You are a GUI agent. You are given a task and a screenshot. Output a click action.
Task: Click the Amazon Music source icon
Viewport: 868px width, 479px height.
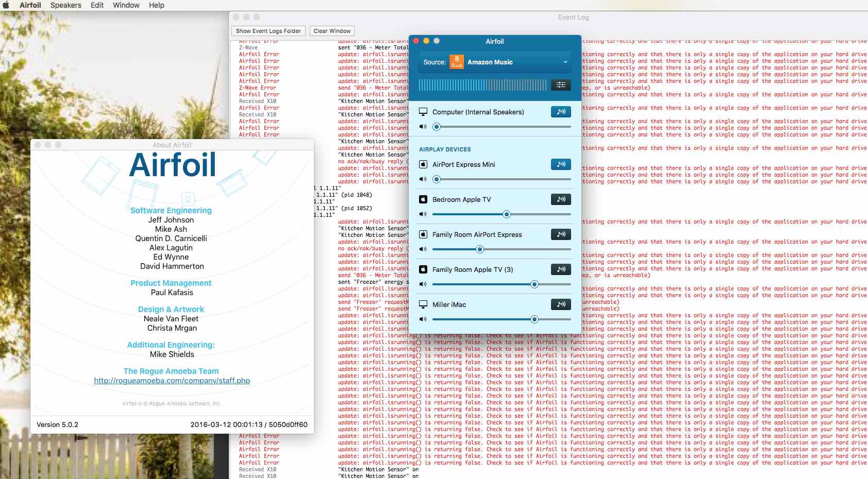(456, 62)
